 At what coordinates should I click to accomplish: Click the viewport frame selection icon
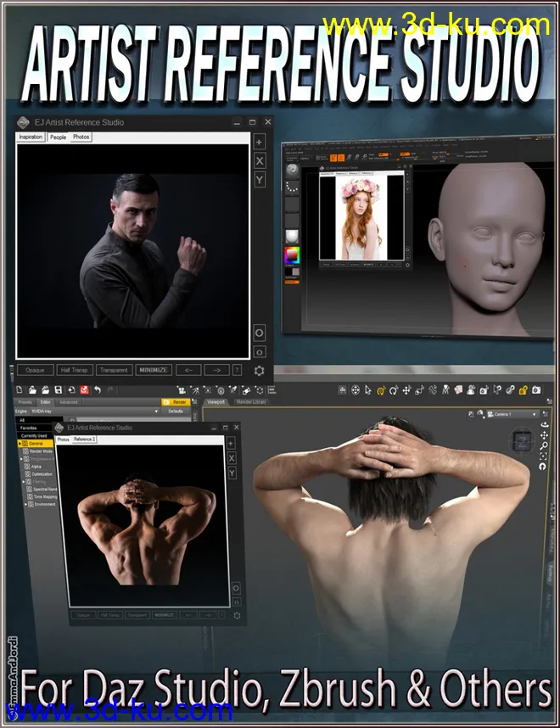pos(544,456)
